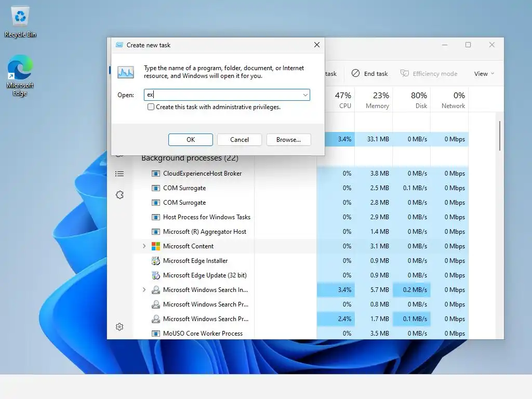The height and width of the screenshot is (399, 532).
Task: Click the Efficiency mode button label
Action: pyautogui.click(x=435, y=74)
